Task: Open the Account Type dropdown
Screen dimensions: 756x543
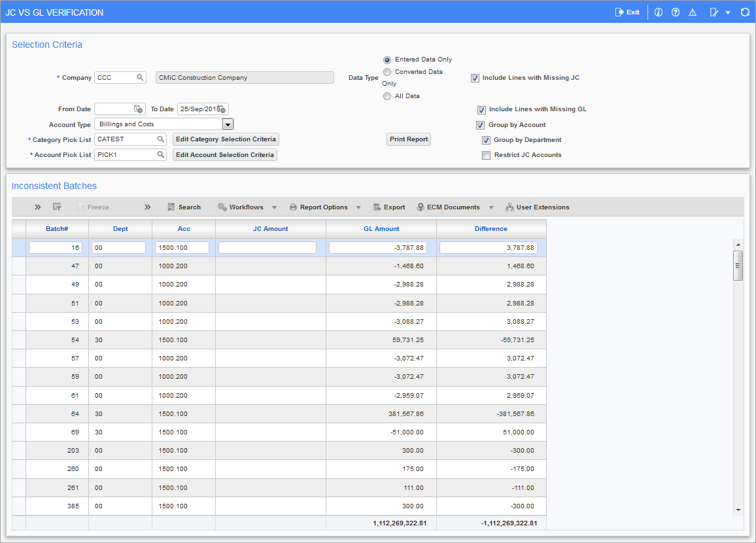Action: pos(228,124)
